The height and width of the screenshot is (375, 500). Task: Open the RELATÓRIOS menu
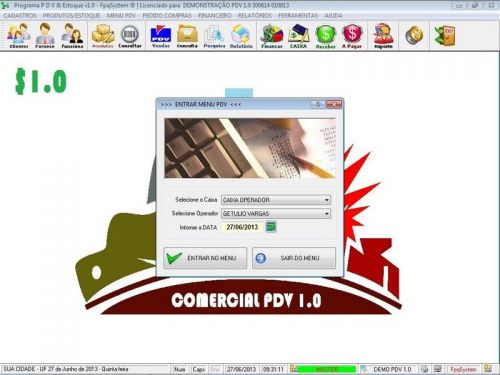tap(255, 15)
